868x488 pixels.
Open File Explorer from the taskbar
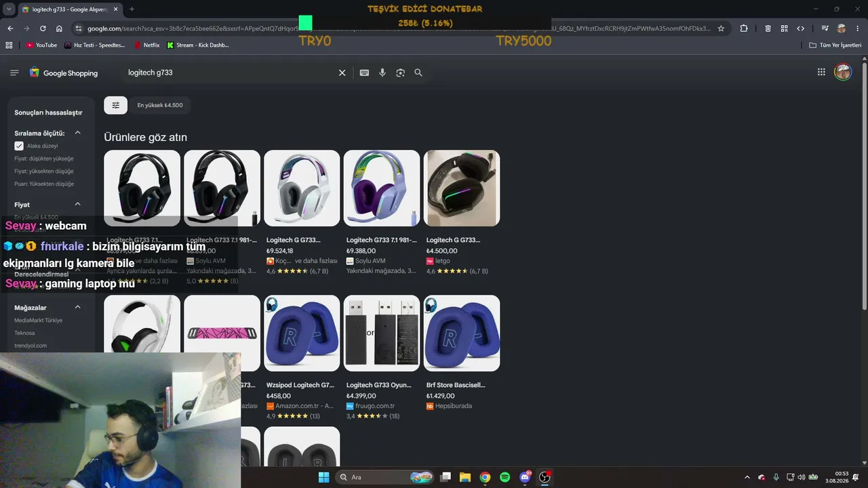click(465, 477)
